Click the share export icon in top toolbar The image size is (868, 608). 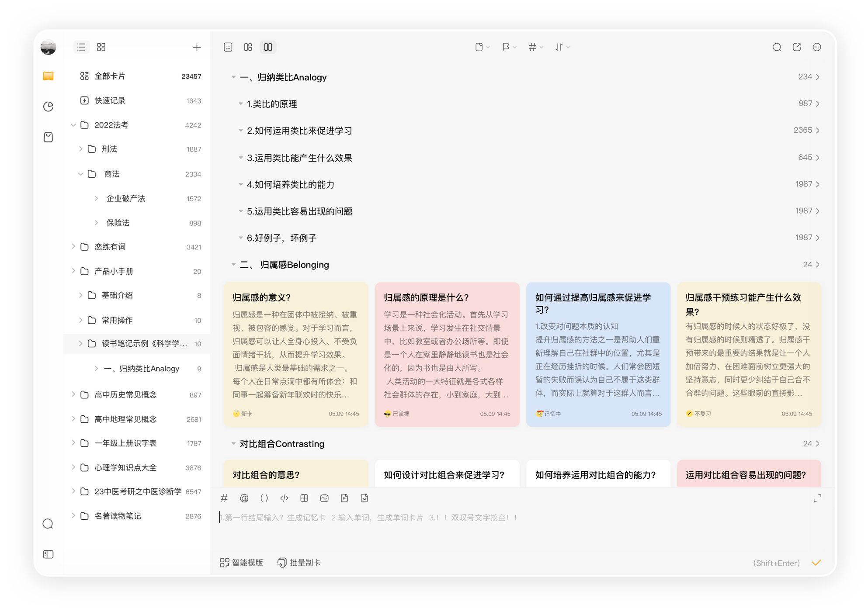pyautogui.click(x=797, y=47)
